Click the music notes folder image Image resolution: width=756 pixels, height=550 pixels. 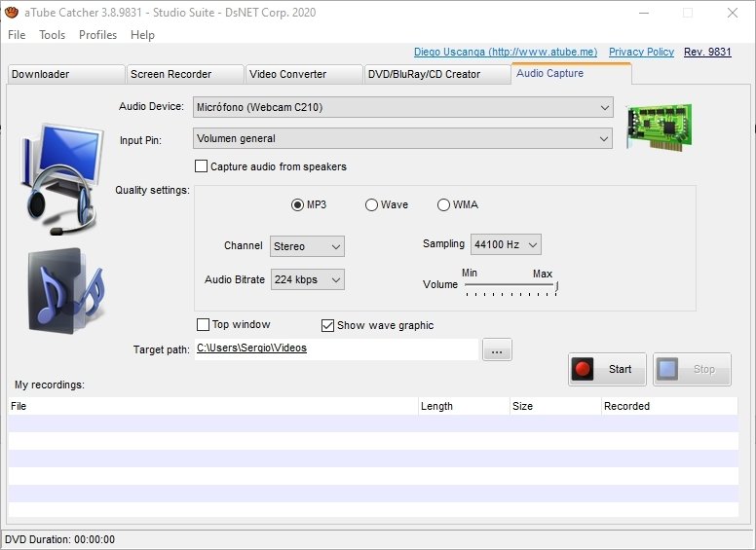[65, 291]
